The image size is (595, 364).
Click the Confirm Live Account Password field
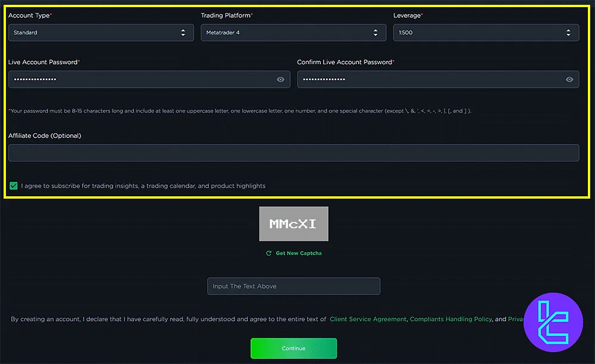438,79
